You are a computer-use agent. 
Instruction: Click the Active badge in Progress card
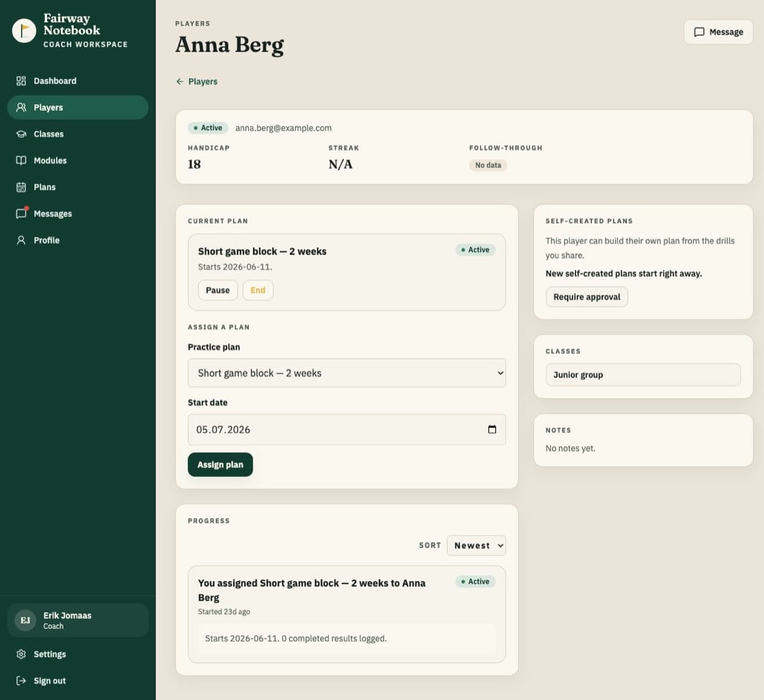pos(476,582)
